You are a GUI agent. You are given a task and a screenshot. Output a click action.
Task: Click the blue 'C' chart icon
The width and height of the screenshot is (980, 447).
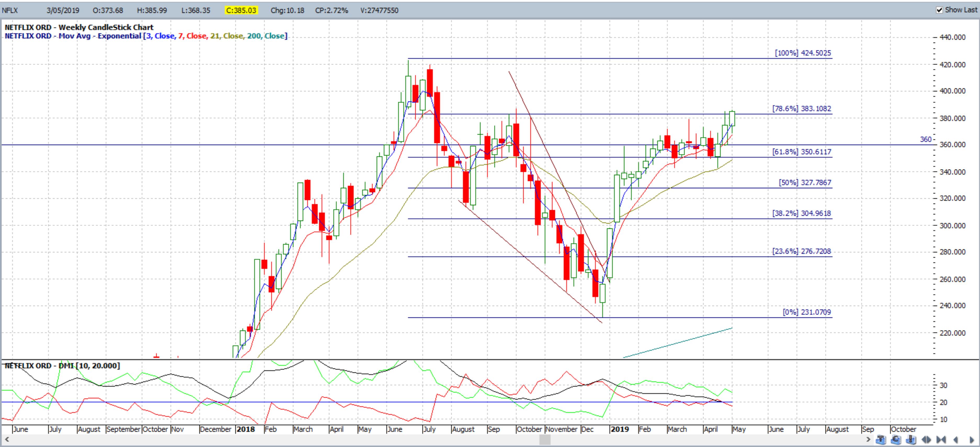click(896, 440)
